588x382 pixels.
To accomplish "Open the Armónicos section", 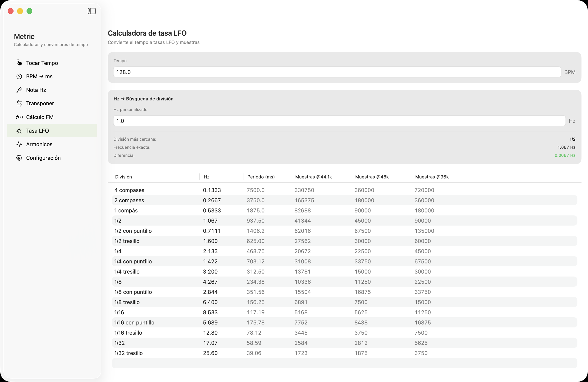I will click(x=52, y=144).
